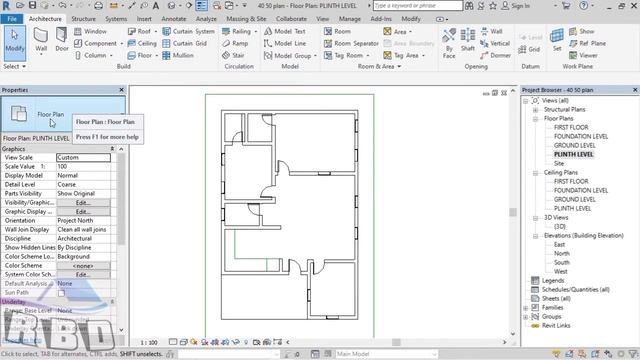Switch to the Structure tab
640x360 pixels.
point(83,19)
